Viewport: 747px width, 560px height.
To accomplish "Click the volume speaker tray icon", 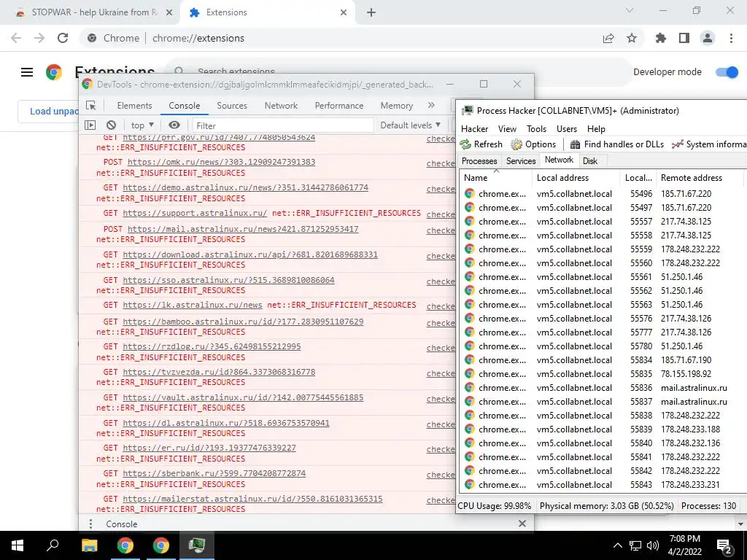I will [x=653, y=545].
